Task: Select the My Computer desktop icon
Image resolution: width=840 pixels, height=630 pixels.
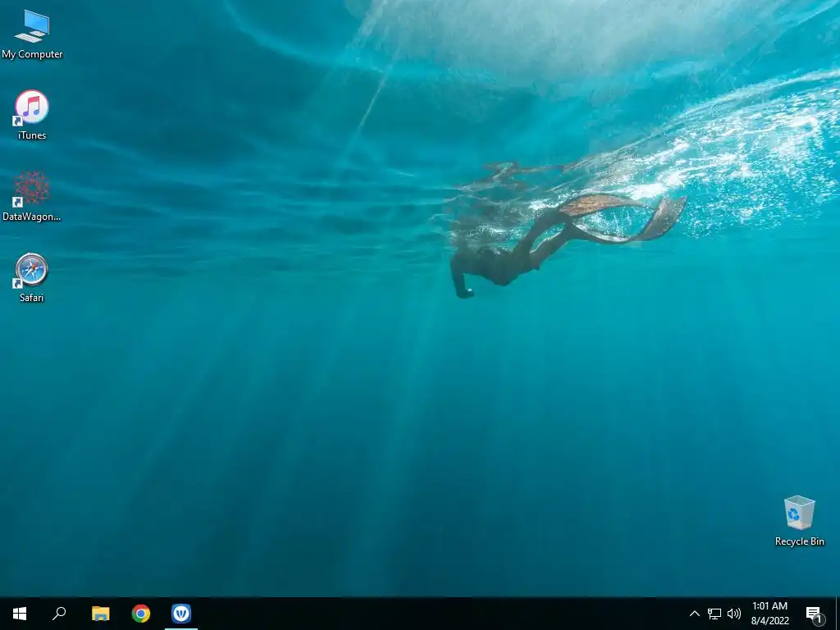Action: click(32, 34)
